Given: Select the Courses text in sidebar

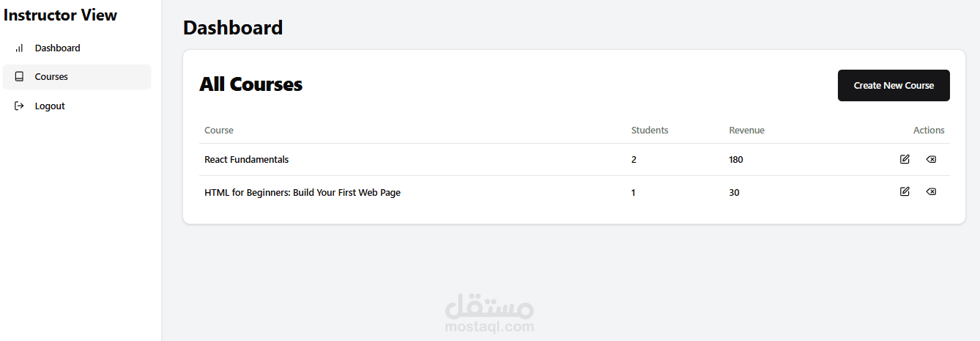Looking at the screenshot, I should 51,77.
